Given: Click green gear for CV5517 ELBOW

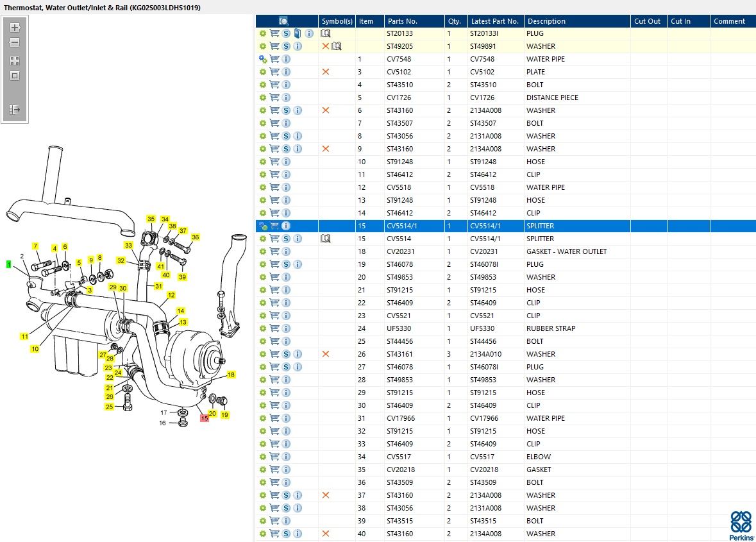Looking at the screenshot, I should 263,457.
